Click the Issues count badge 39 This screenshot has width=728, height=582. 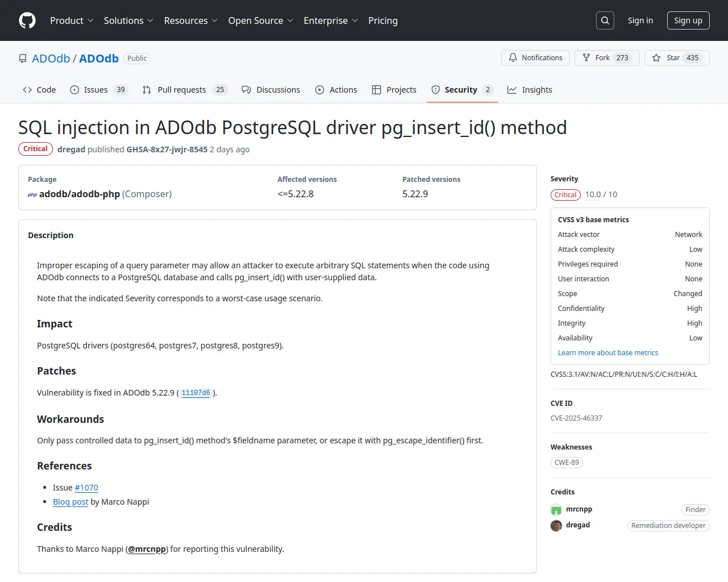[x=121, y=90]
